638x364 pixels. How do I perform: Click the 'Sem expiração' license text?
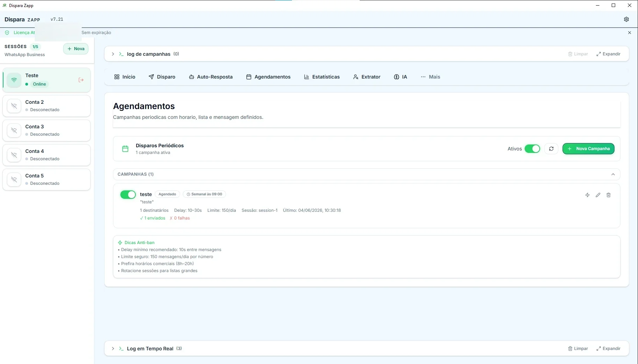click(x=96, y=33)
